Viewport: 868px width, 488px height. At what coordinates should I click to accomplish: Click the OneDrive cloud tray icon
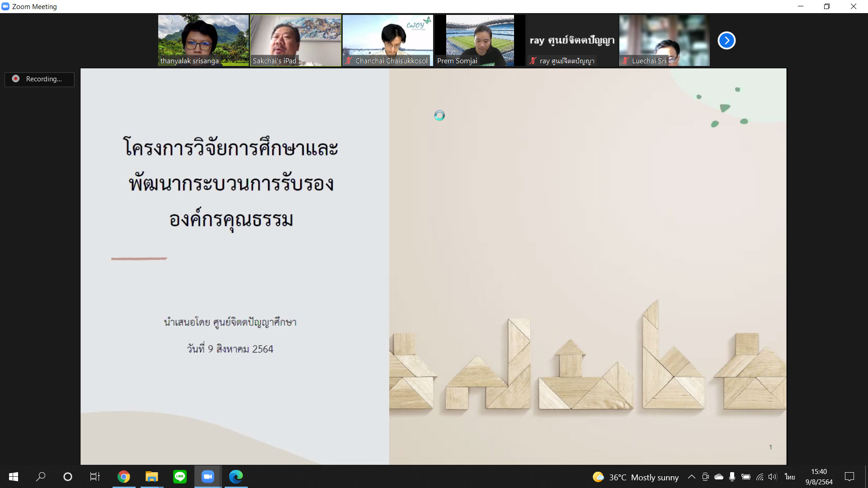(x=719, y=477)
